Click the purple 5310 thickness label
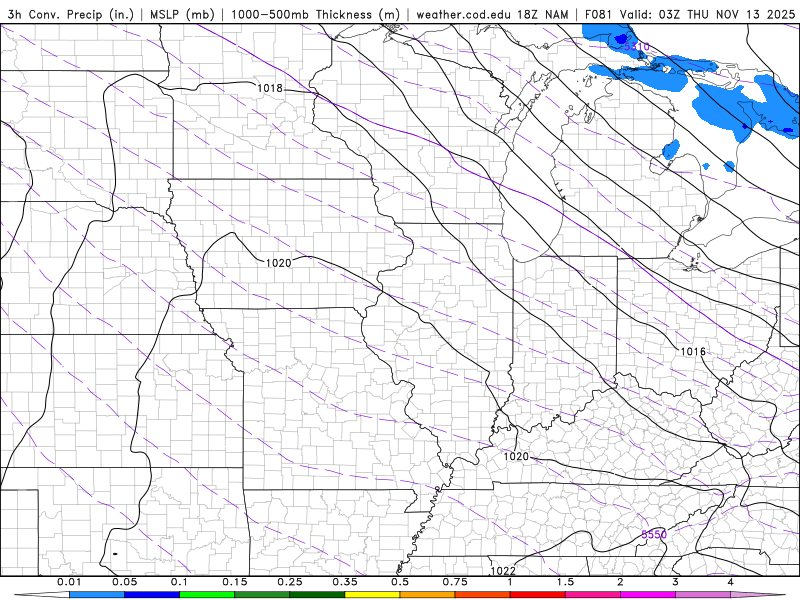Viewport: 800px width, 600px height. [x=637, y=46]
